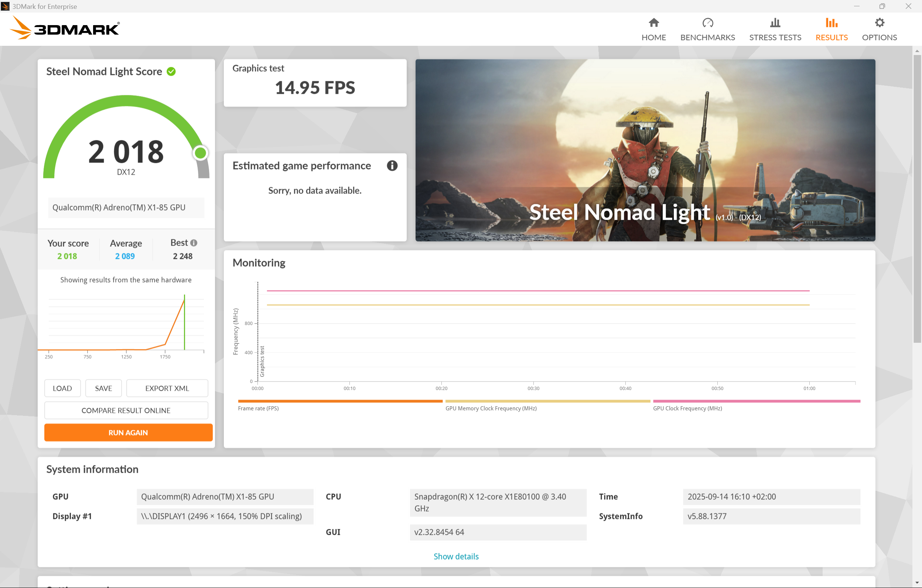The height and width of the screenshot is (588, 922).
Task: Open Benchmarks via gauge icon
Action: [708, 23]
